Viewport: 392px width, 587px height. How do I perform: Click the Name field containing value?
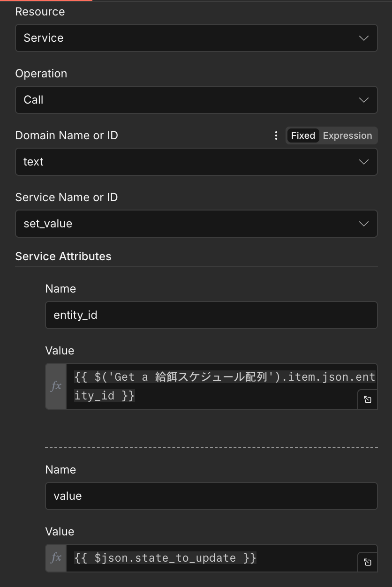pyautogui.click(x=211, y=496)
